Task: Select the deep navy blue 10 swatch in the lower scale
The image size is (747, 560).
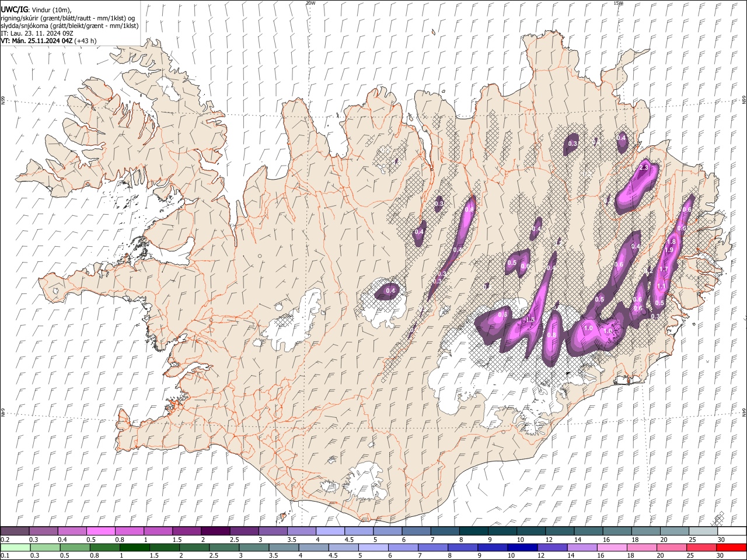Action: pyautogui.click(x=522, y=547)
